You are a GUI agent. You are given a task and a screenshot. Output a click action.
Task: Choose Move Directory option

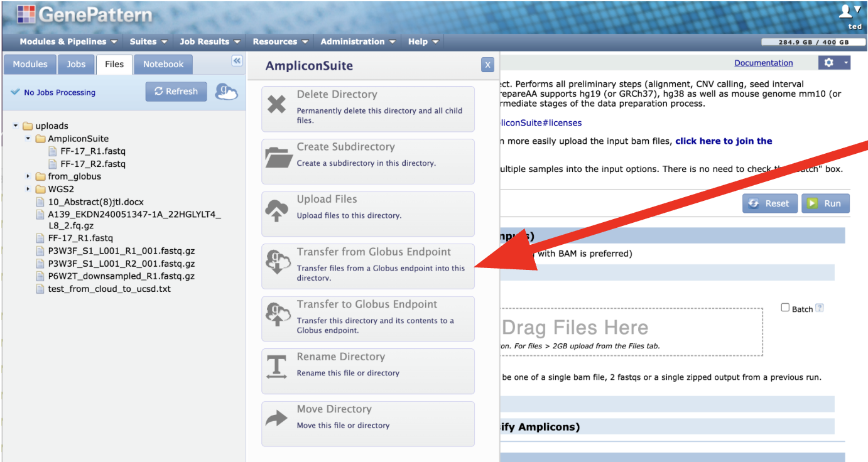click(x=368, y=423)
